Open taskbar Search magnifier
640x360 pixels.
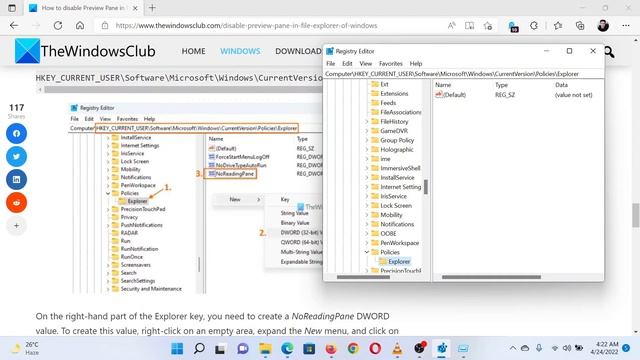(199, 349)
